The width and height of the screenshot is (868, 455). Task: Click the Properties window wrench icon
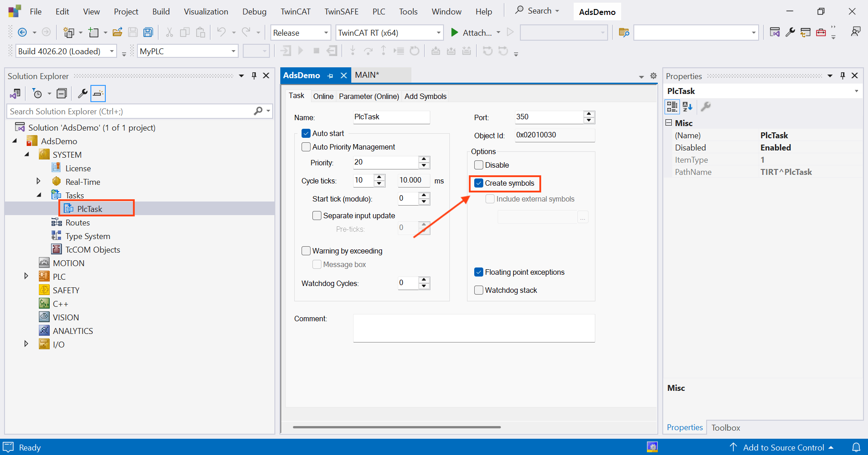tap(706, 107)
